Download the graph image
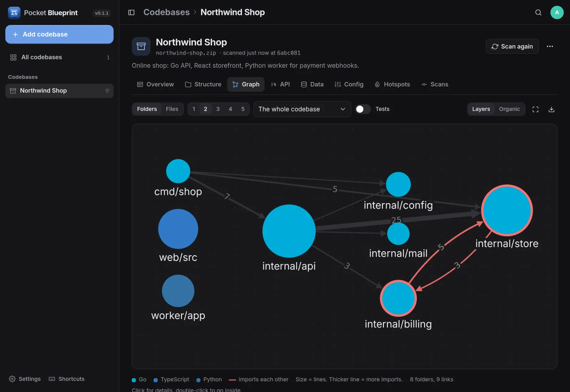The height and width of the screenshot is (392, 570). click(x=551, y=109)
